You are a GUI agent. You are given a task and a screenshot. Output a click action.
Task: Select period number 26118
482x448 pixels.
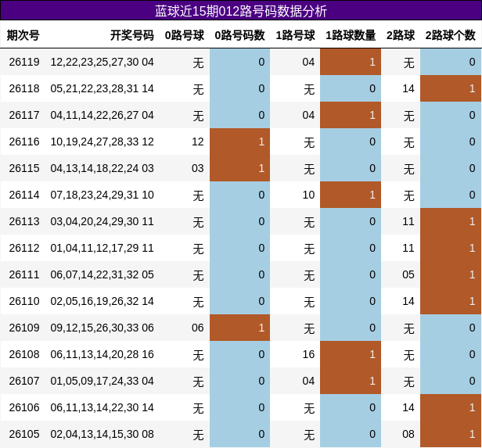click(x=24, y=89)
